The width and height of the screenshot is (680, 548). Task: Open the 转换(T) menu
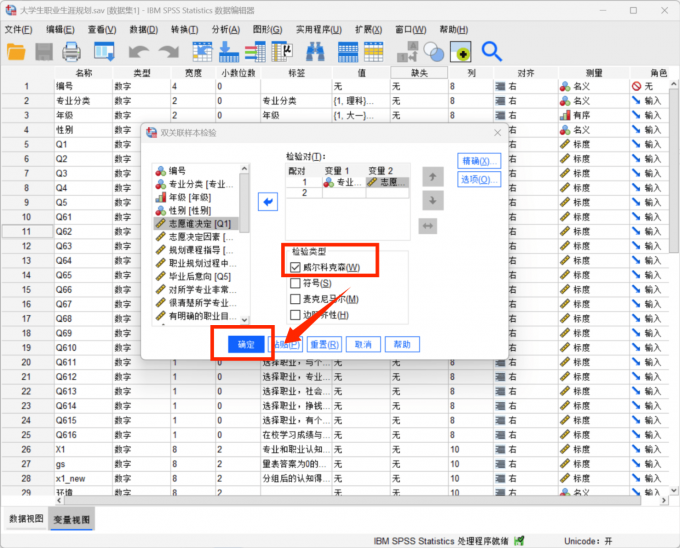point(184,29)
